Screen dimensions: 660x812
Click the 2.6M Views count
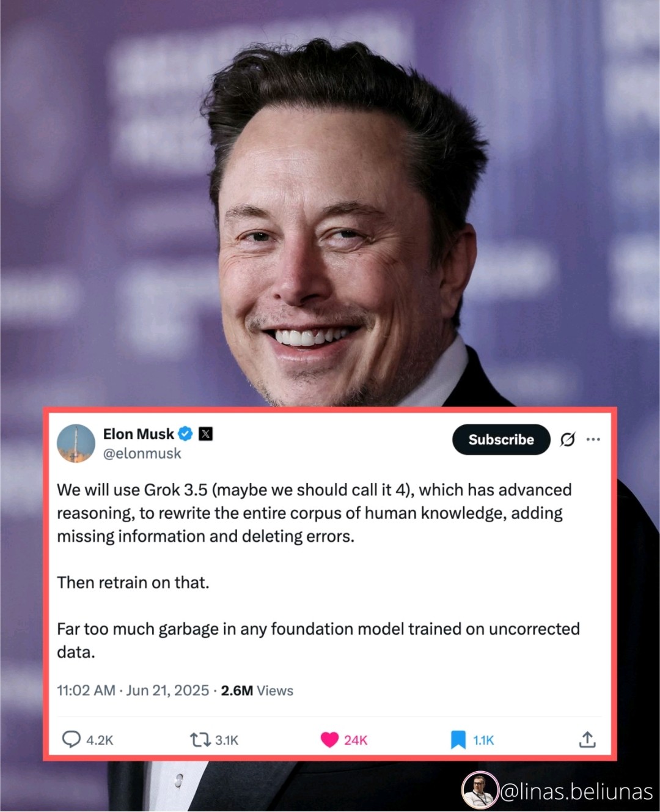(257, 690)
